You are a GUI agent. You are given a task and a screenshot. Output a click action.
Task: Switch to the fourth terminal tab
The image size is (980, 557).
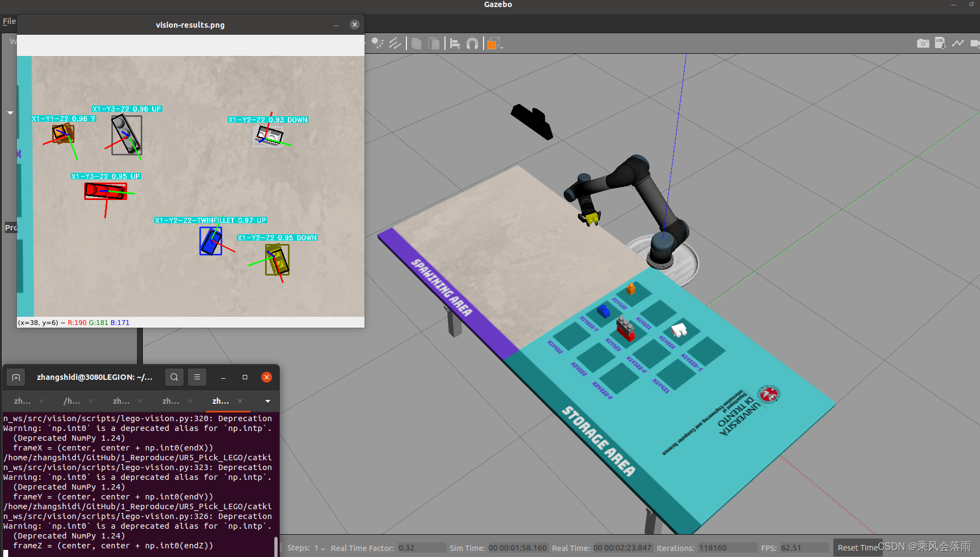(171, 401)
